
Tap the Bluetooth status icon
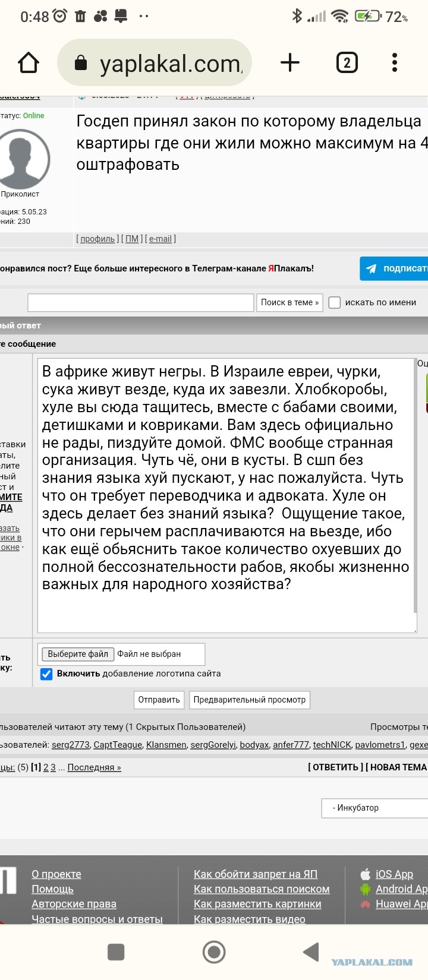coord(297,16)
